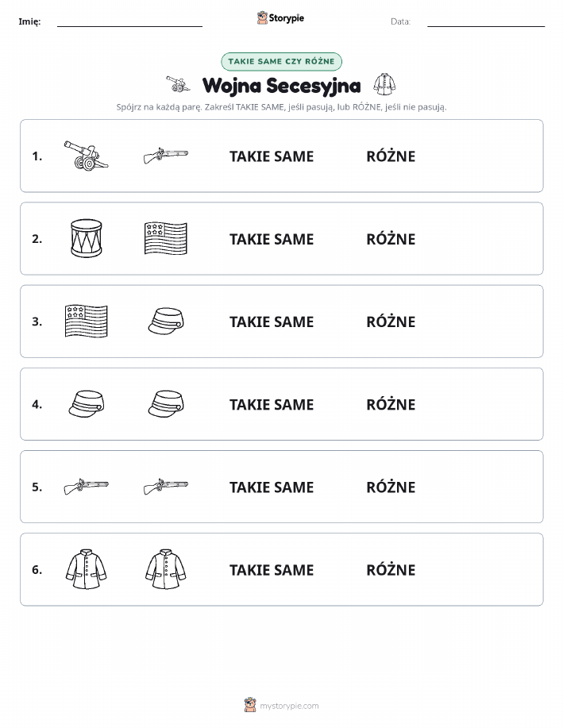Choose RÓŻNE in row 2
This screenshot has width=563, height=728.
point(391,239)
